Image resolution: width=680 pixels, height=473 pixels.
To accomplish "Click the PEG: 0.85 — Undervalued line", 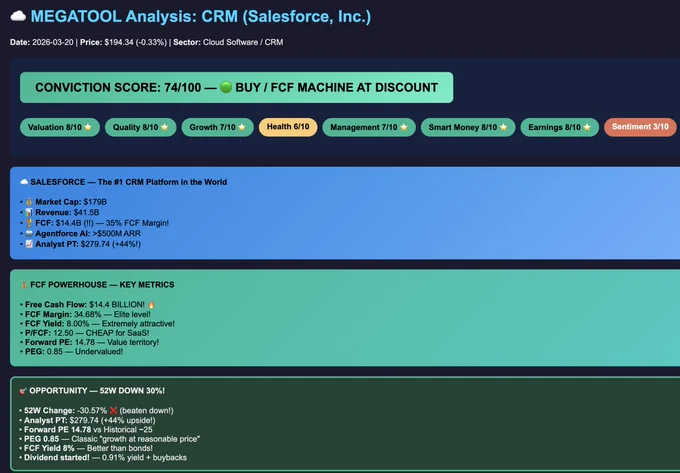I will tap(74, 352).
